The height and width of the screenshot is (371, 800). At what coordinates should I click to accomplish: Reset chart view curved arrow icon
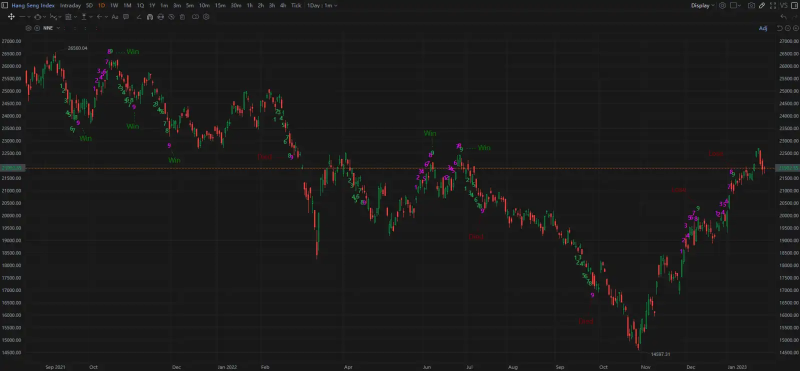(780, 28)
